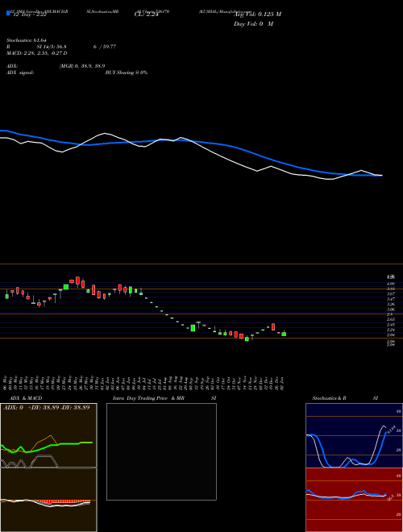Click the 'CL: 2.24' closing price text

(146, 15)
